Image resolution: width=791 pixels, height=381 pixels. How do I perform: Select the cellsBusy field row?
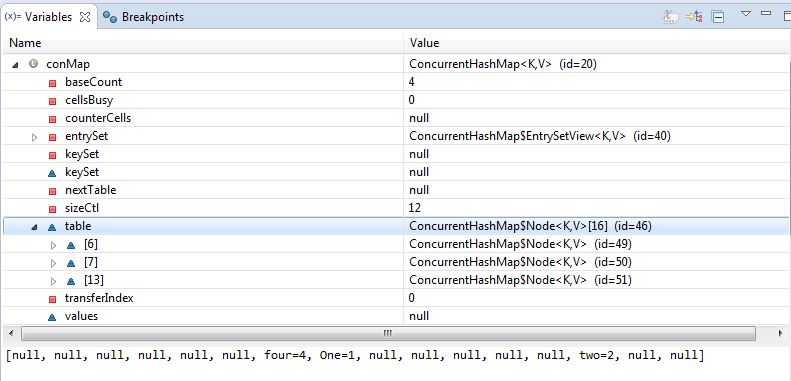click(396, 100)
